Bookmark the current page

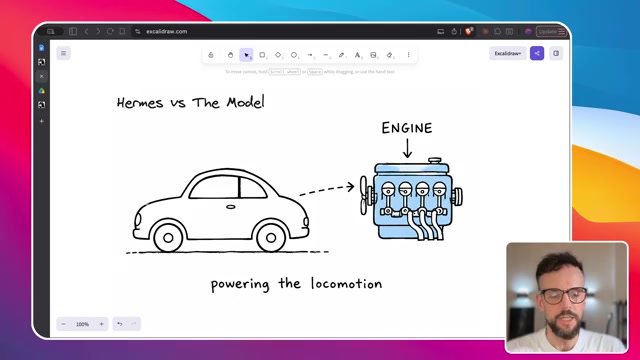122,31
